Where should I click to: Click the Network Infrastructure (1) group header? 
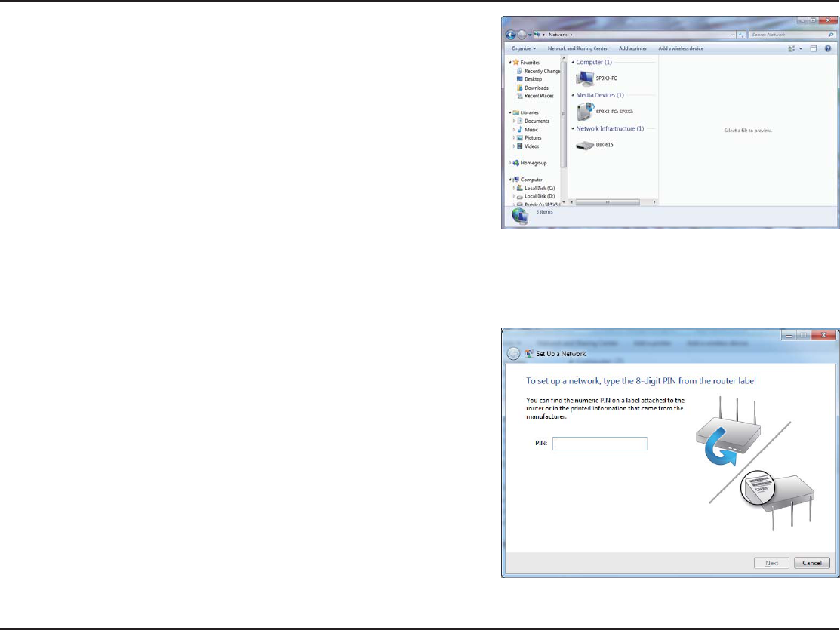(x=610, y=128)
